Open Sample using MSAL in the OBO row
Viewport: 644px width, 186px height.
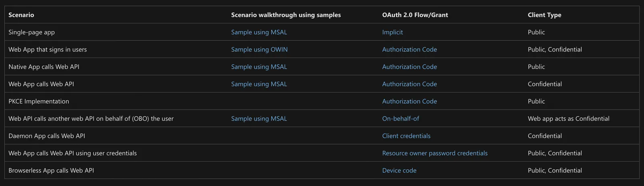click(259, 119)
